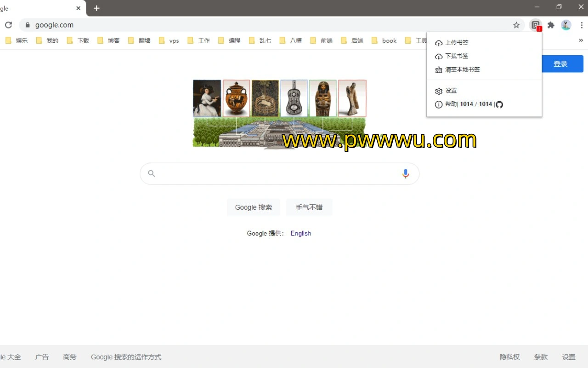The height and width of the screenshot is (368, 588).
Task: Click the bookmark sync extension icon
Action: [536, 25]
